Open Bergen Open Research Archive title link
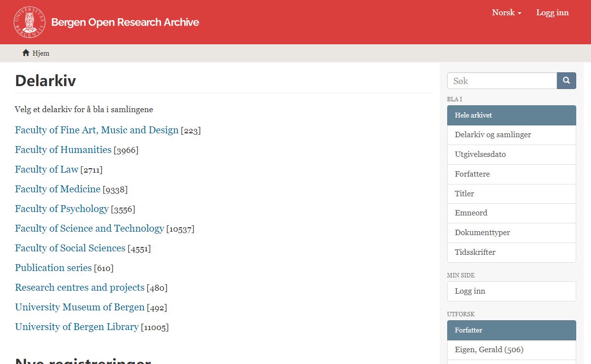The image size is (591, 364). [125, 22]
